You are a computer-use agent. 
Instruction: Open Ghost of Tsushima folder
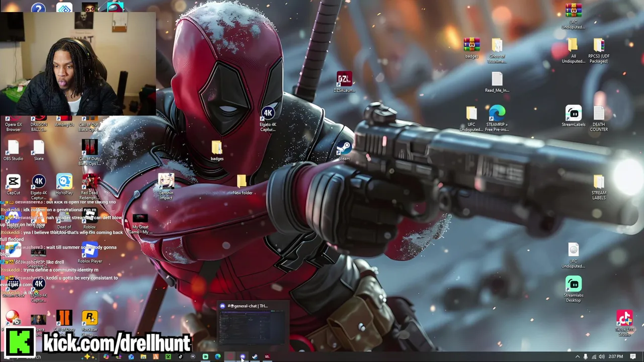click(x=497, y=50)
